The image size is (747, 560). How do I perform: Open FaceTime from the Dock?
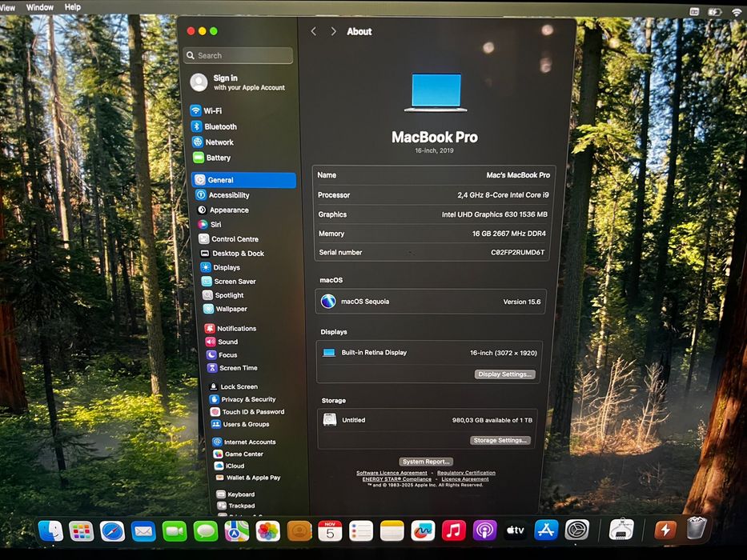tap(175, 531)
